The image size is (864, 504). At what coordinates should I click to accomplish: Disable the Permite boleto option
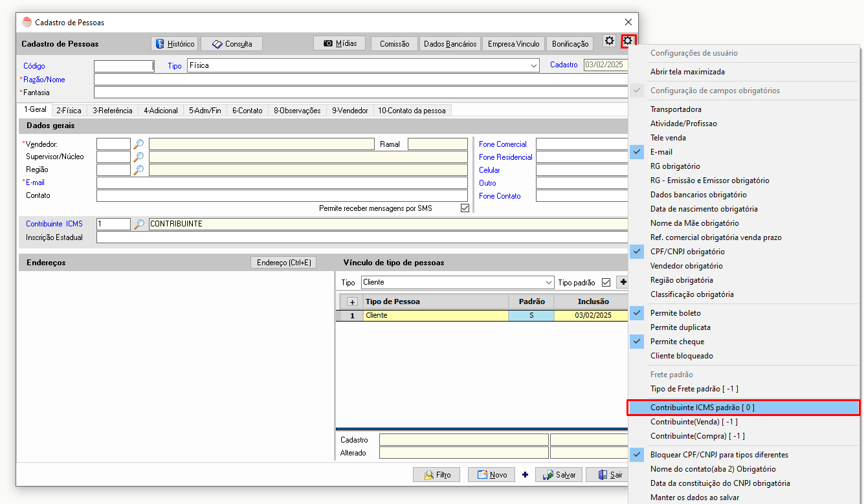744,313
